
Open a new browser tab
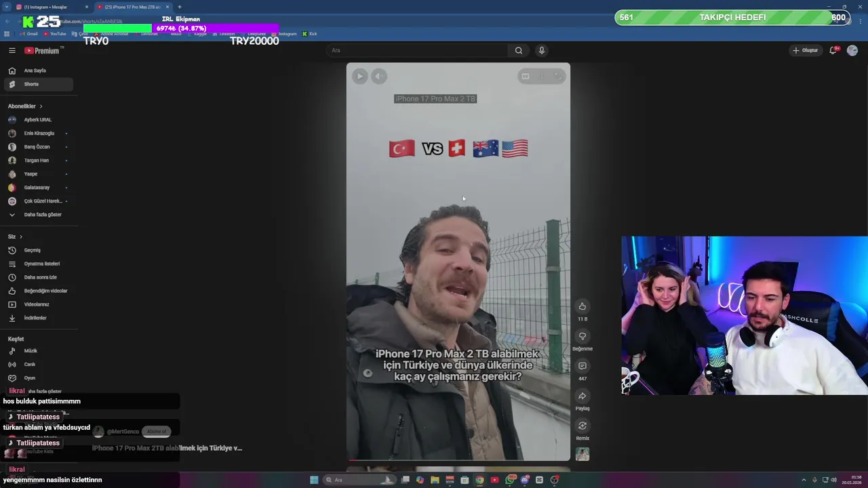(179, 7)
